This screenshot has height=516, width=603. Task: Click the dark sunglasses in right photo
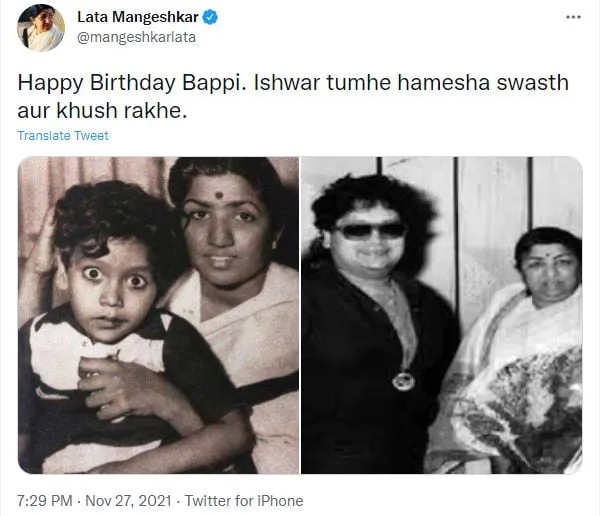point(370,231)
